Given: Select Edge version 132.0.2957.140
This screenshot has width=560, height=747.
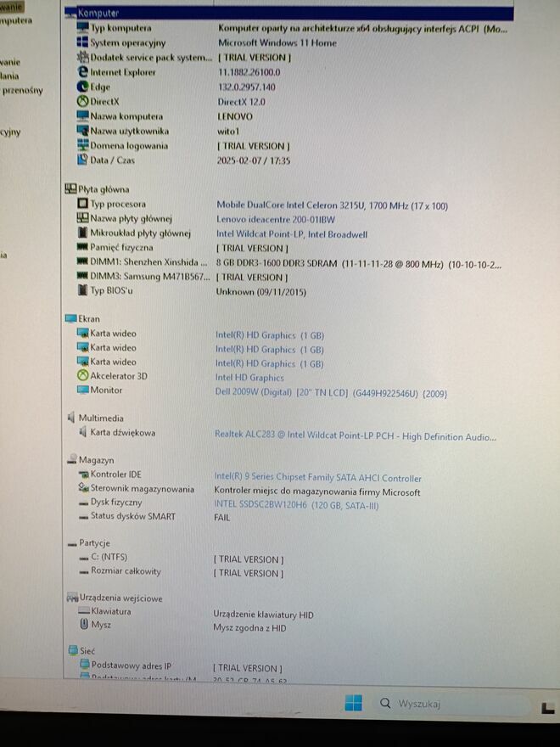Looking at the screenshot, I should [x=247, y=87].
